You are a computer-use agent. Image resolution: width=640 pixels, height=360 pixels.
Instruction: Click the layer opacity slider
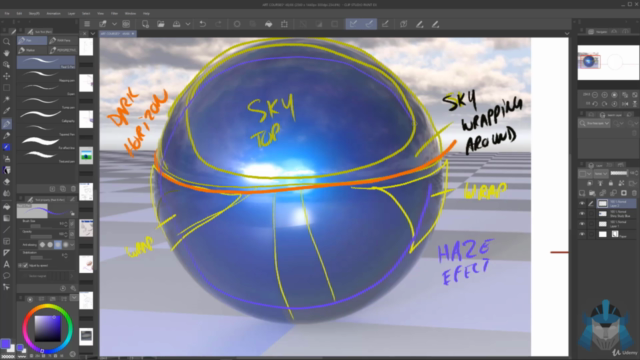[619, 173]
